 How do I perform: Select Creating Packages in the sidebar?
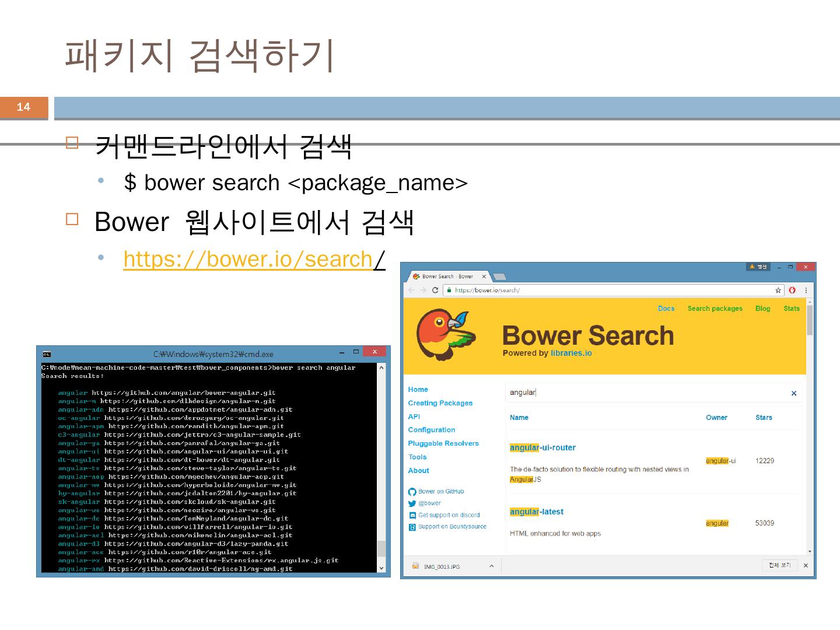(440, 403)
